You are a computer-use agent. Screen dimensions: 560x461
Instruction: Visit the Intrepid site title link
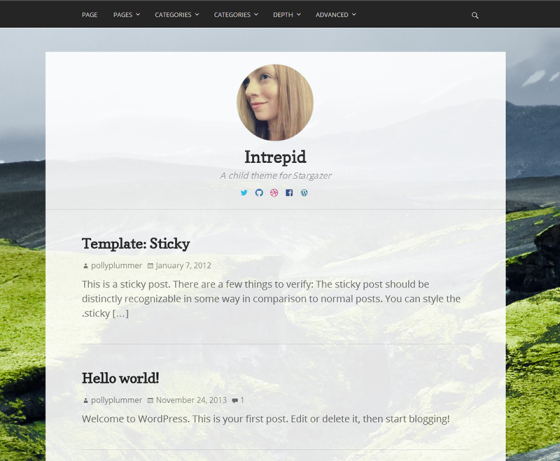pos(275,157)
